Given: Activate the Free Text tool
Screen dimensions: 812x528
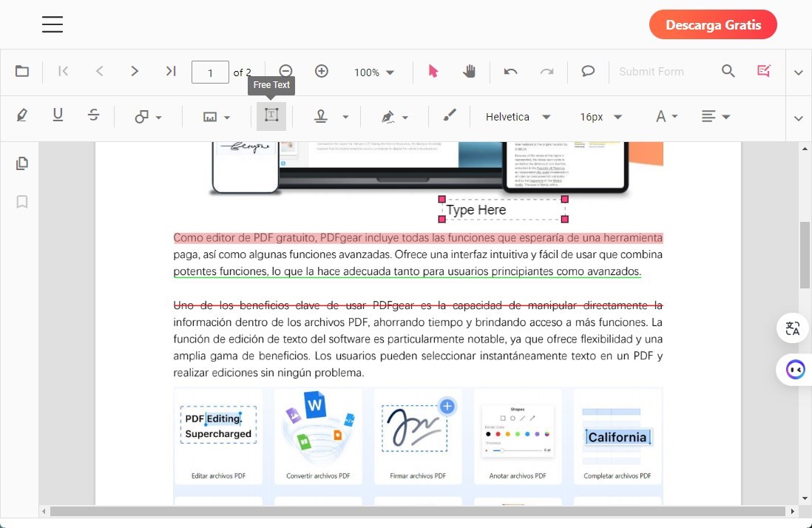Looking at the screenshot, I should pos(271,116).
